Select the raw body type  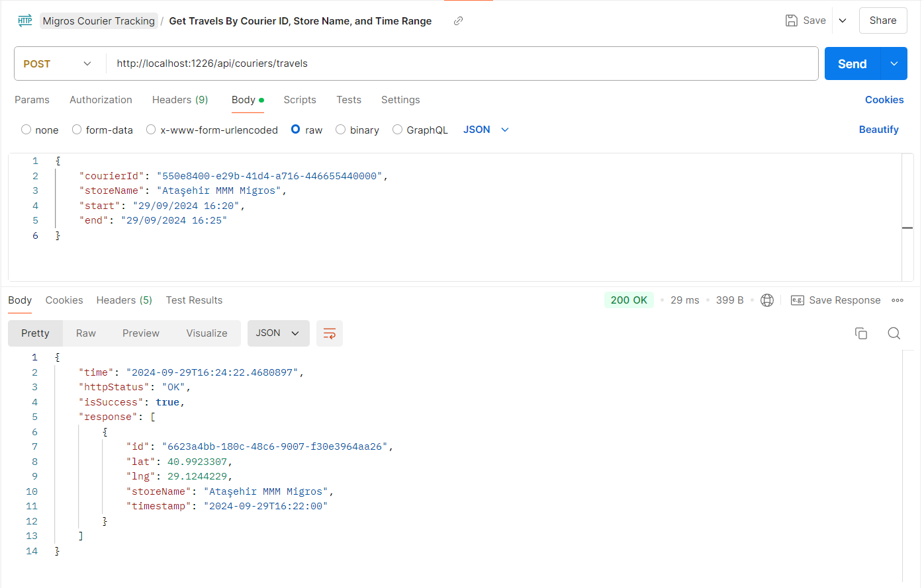pos(296,130)
